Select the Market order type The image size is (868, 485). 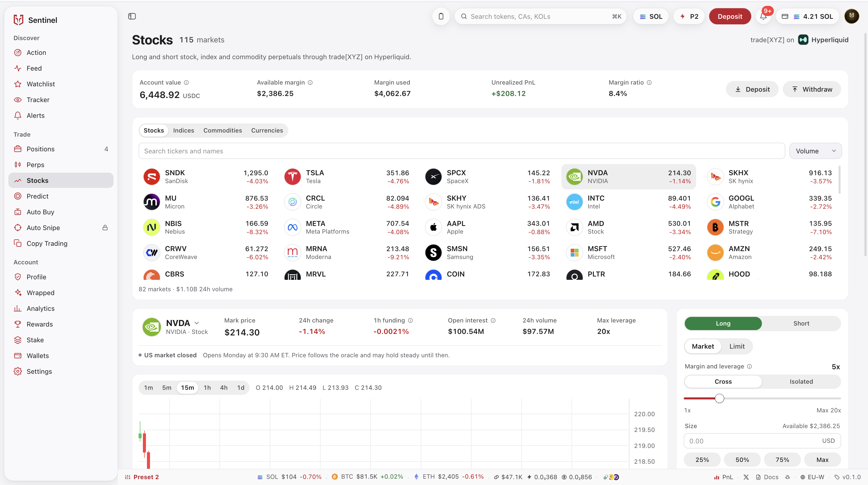pyautogui.click(x=703, y=346)
